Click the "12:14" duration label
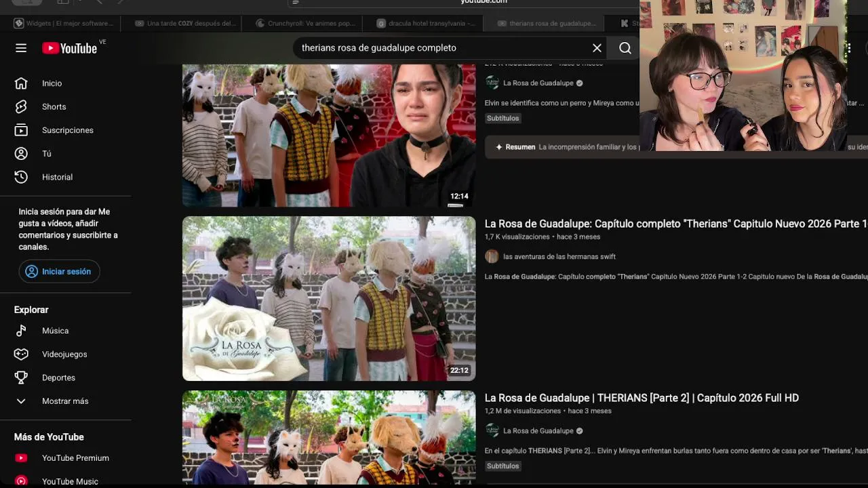The width and height of the screenshot is (868, 488). pos(459,197)
